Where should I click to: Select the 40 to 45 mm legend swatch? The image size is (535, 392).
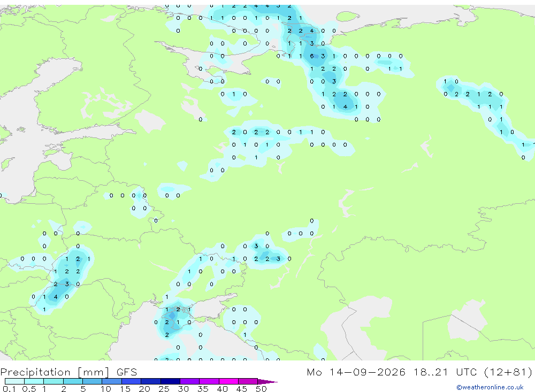(228, 381)
